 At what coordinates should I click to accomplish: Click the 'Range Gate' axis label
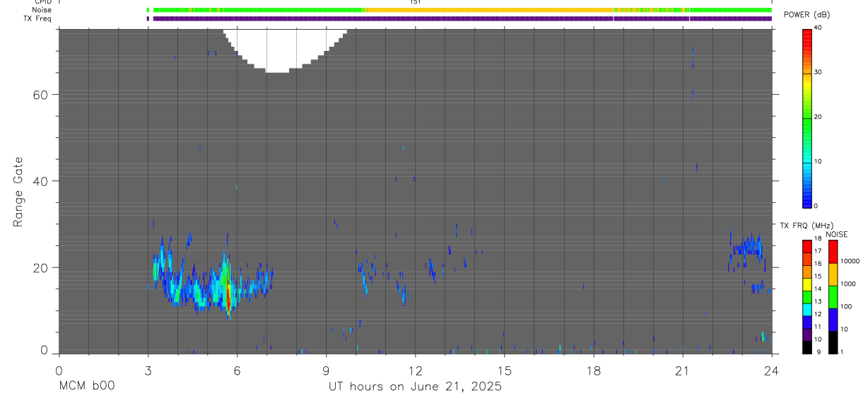[x=18, y=192]
